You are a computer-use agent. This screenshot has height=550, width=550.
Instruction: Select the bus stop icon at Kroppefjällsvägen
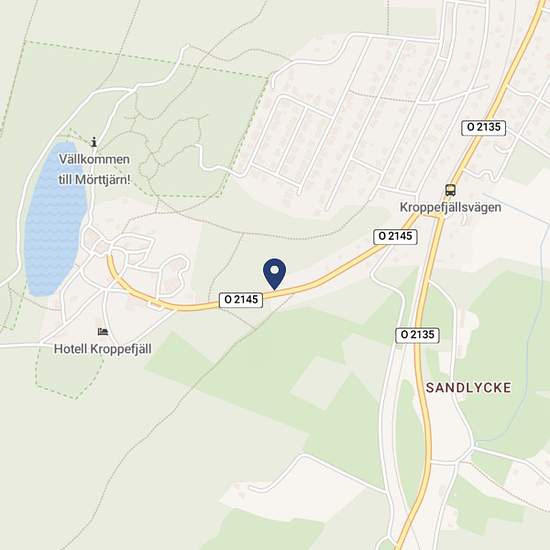(x=451, y=190)
